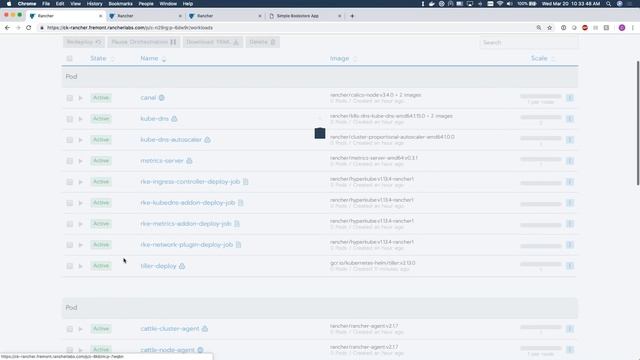Open the menu icon for the canal row

coord(570,98)
